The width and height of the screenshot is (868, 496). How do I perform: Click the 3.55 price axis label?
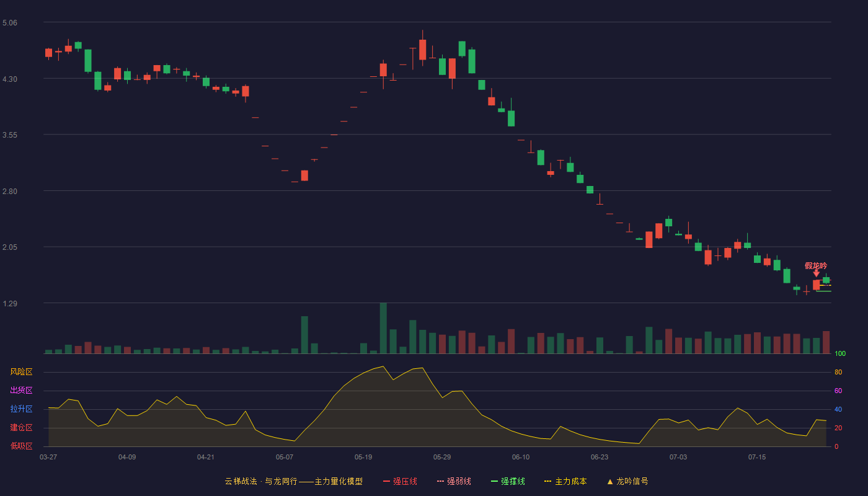point(10,135)
